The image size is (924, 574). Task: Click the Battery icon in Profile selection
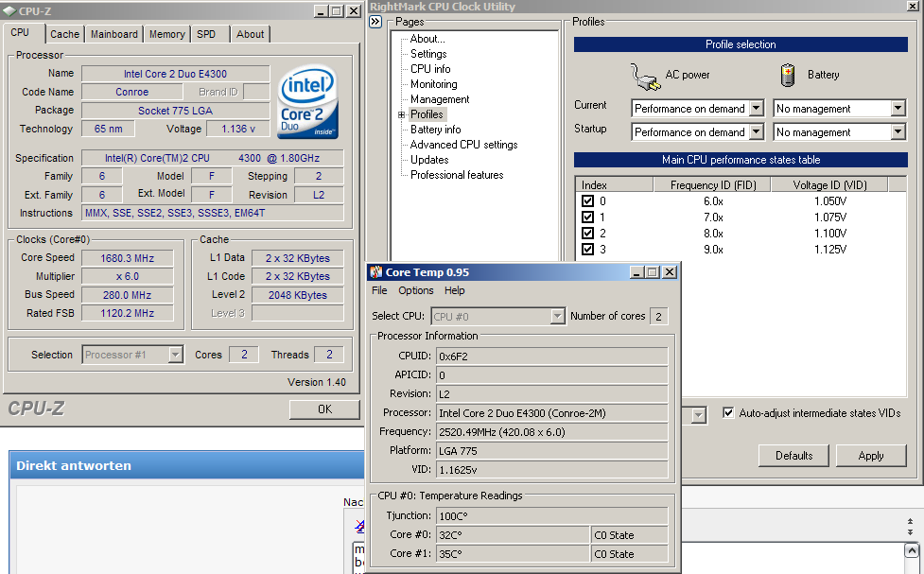tap(788, 76)
